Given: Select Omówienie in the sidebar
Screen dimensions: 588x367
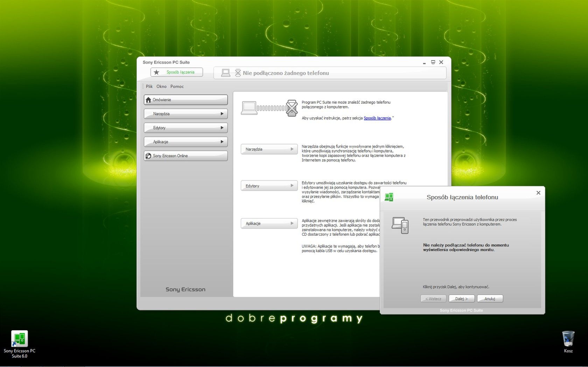Looking at the screenshot, I should click(x=186, y=100).
